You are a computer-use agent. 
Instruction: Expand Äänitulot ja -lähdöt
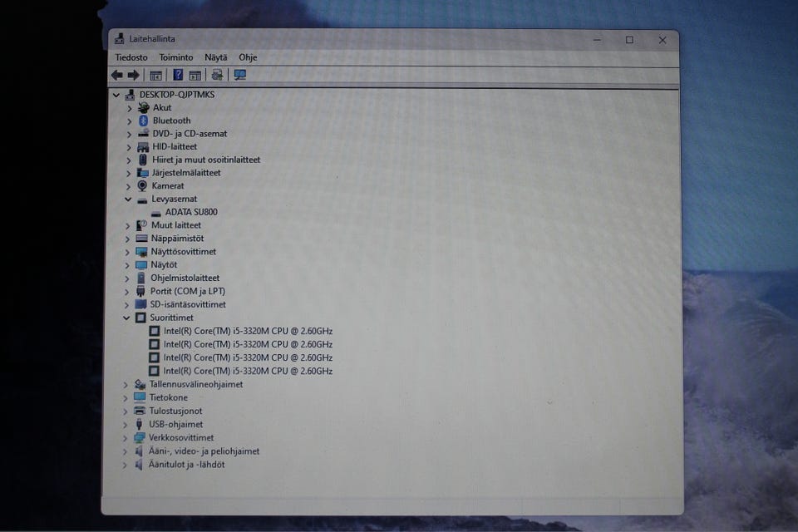tap(126, 465)
